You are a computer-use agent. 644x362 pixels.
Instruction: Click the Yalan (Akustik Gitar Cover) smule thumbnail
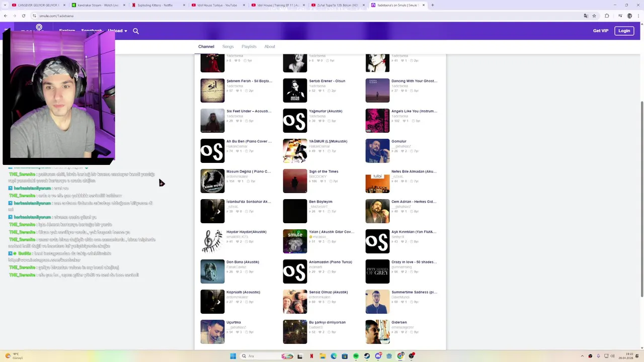click(x=295, y=241)
